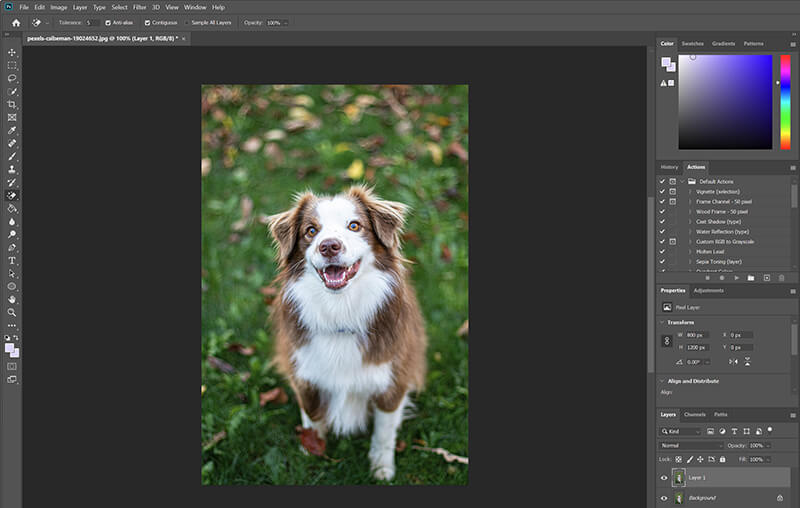Hide the Background layer eye icon
This screenshot has width=800, height=508.
[664, 498]
